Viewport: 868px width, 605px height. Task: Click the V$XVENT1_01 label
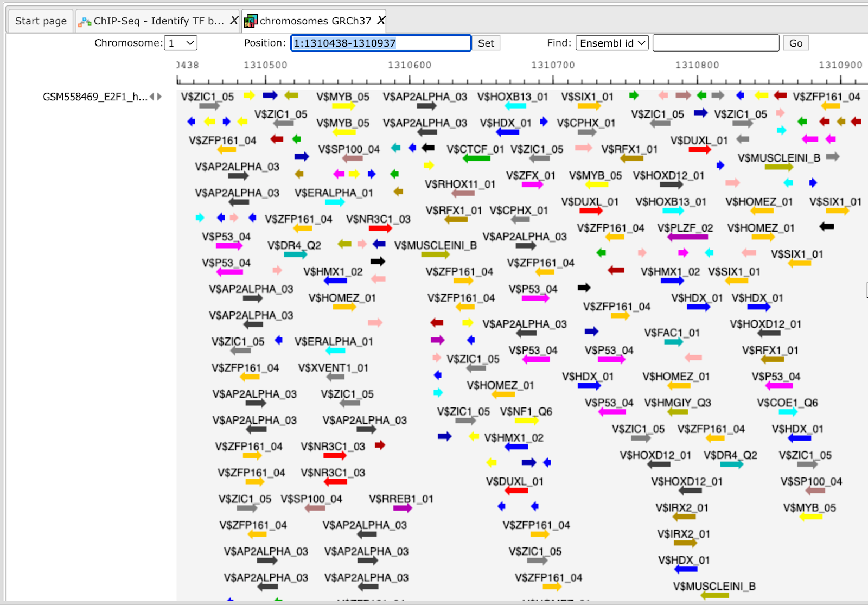(x=333, y=368)
